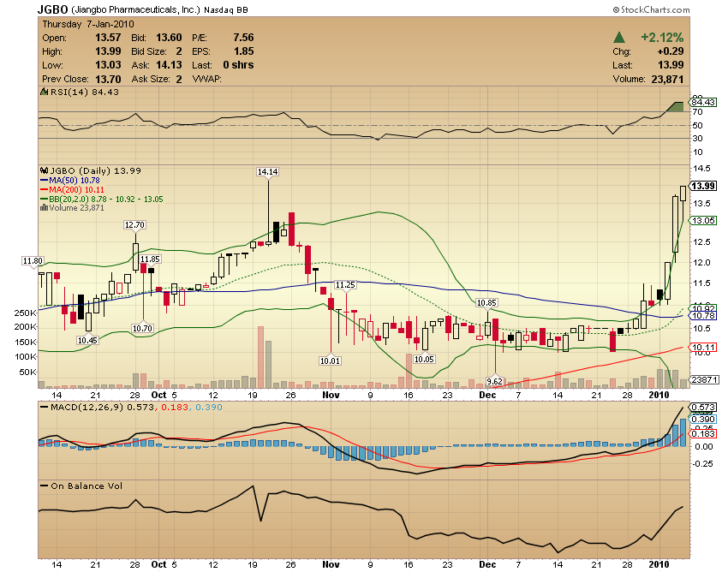The image size is (728, 572).
Task: Click the 23871 volume axis tag
Action: pyautogui.click(x=704, y=380)
